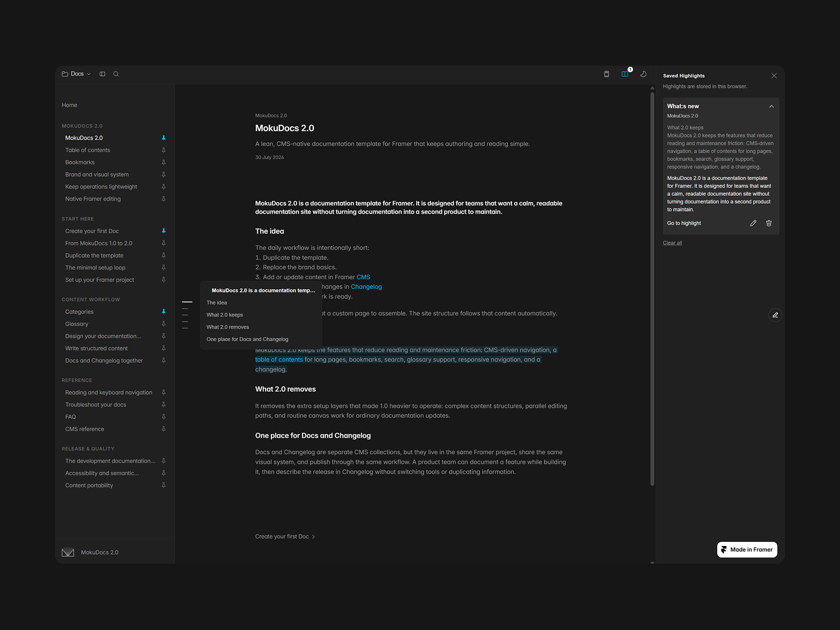
Task: Pin Troubleshoot your docs page
Action: coord(163,405)
